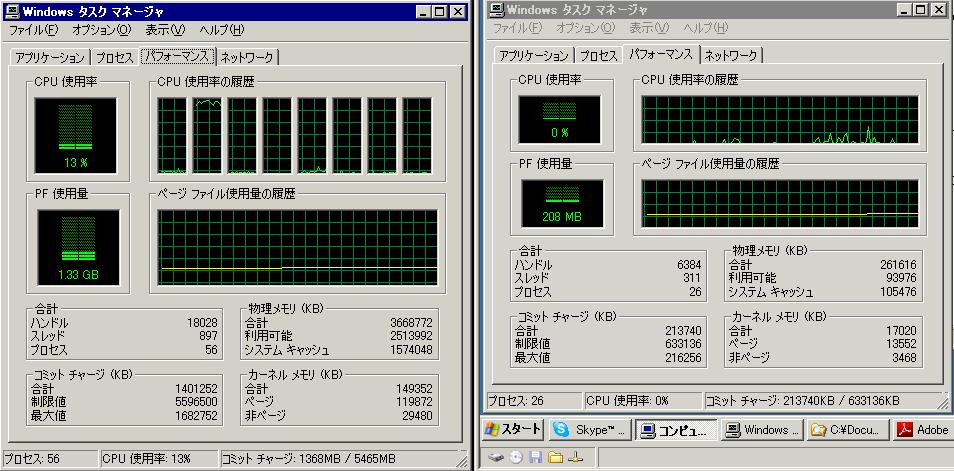Open Adobe application from the taskbar
Image resolution: width=954 pixels, height=471 pixels.
[921, 430]
